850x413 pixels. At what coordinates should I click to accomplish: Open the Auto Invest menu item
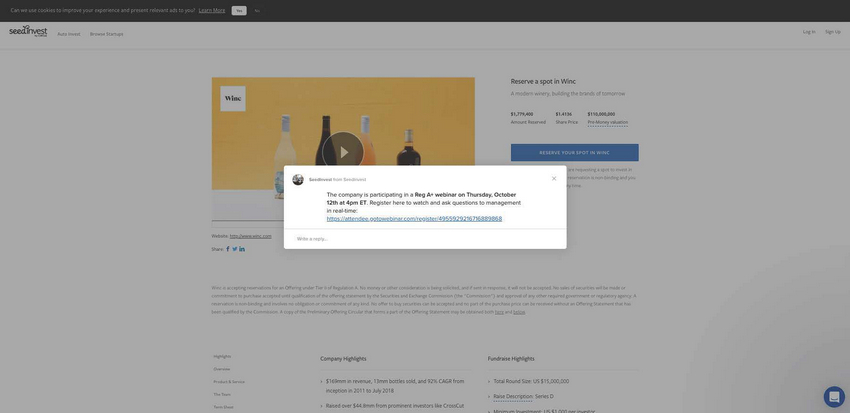[x=69, y=34]
